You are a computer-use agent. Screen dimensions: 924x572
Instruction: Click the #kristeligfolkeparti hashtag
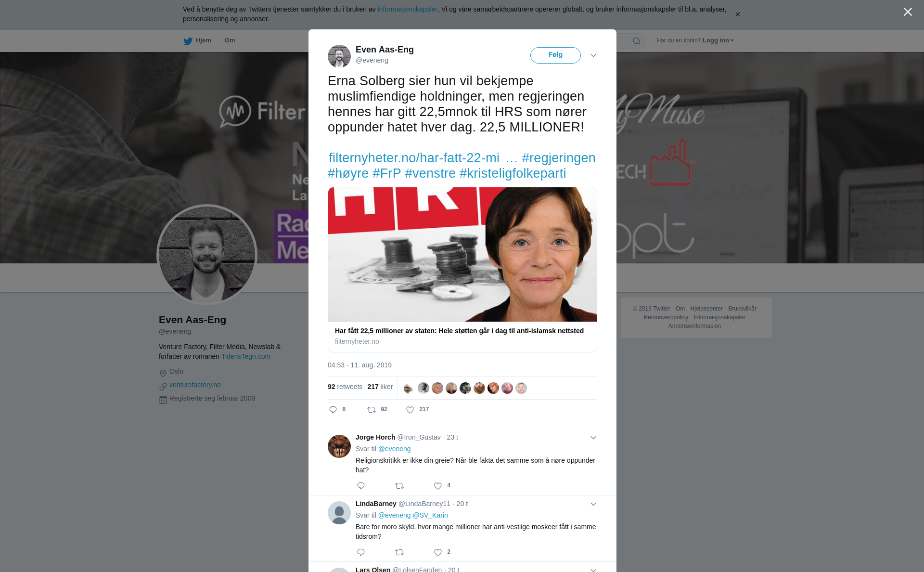(513, 173)
